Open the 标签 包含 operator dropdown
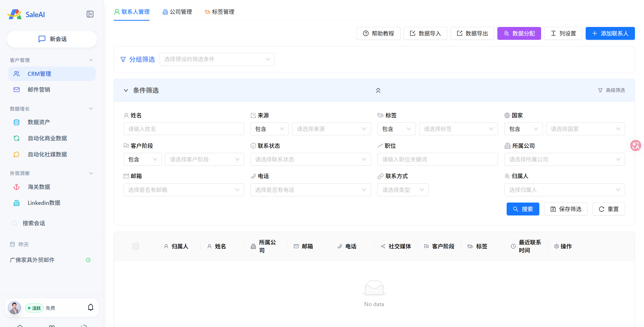Screen dimensions: 644x327 pos(396,129)
